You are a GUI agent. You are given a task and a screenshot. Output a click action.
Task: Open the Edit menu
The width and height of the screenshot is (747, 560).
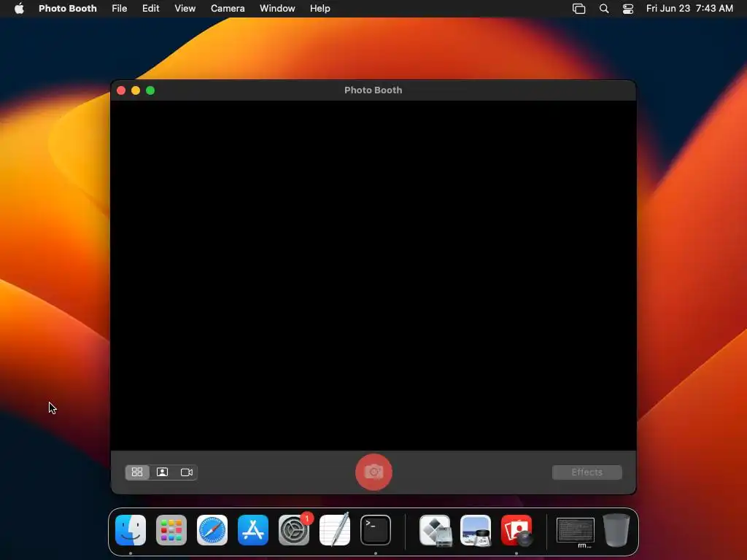coord(150,9)
